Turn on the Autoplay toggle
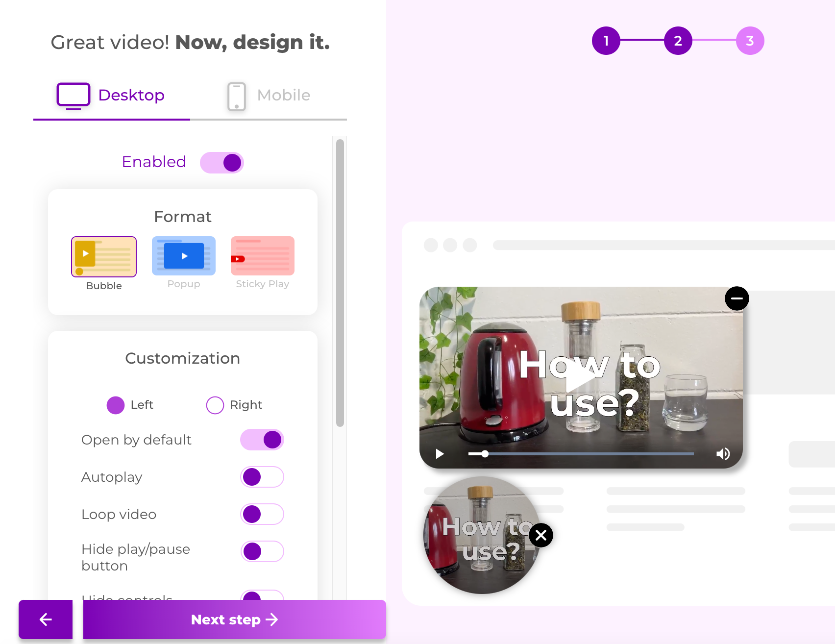Image resolution: width=835 pixels, height=644 pixels. [x=262, y=477]
